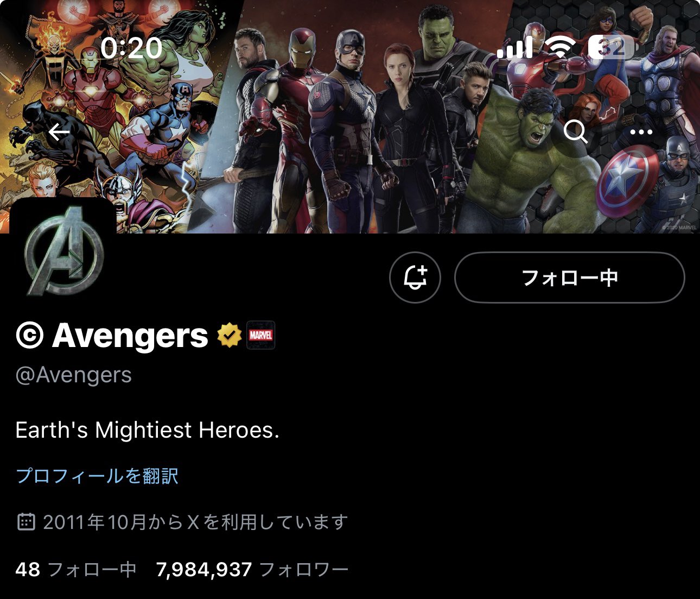700x599 pixels.
Task: Open the 7,984,937 フォロワー followers list
Action: click(252, 570)
